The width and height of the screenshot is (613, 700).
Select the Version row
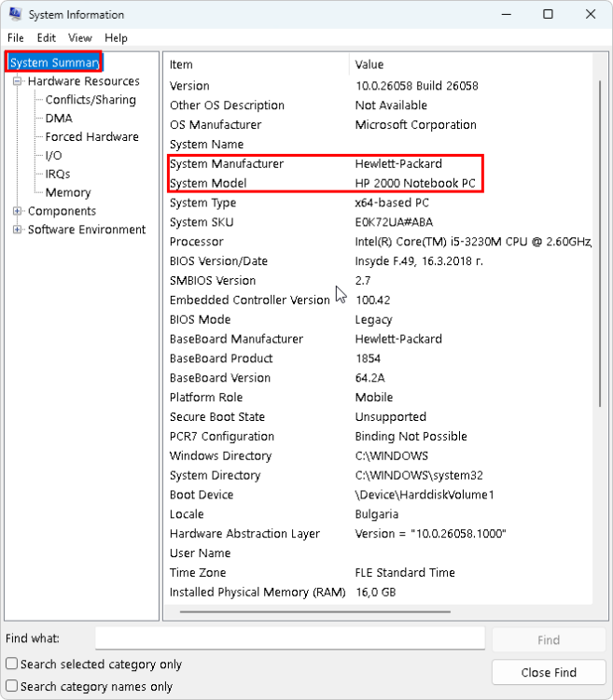[x=378, y=86]
